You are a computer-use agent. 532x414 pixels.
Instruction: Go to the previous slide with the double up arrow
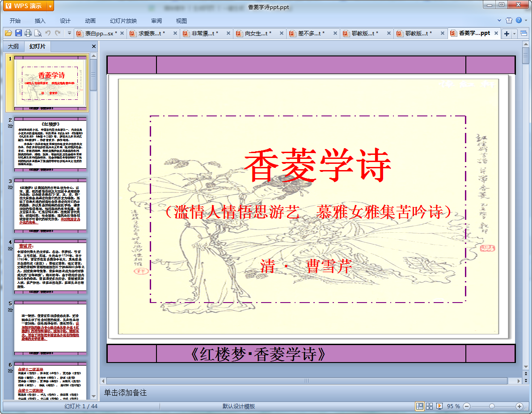[x=526, y=374]
